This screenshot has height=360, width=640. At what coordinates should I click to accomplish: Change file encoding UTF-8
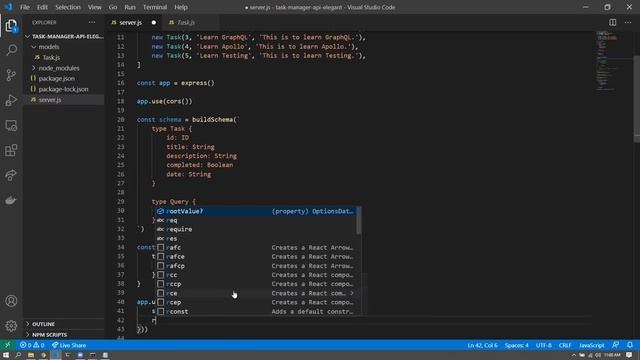[x=544, y=345]
